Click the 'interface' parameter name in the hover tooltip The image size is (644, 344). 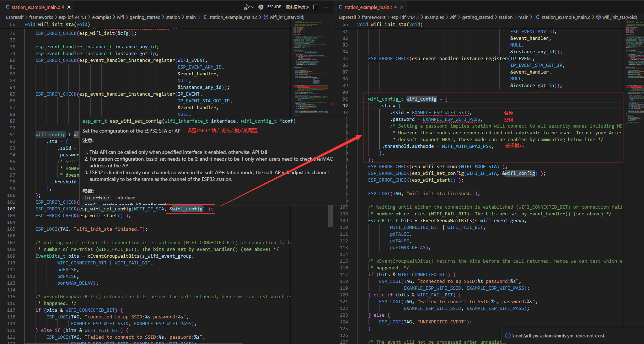[x=97, y=198]
